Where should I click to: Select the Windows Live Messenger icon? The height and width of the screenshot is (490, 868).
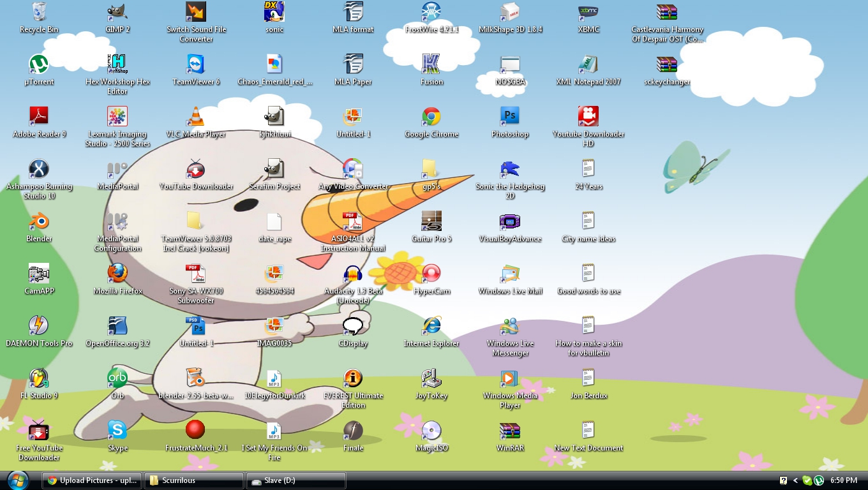pos(510,325)
